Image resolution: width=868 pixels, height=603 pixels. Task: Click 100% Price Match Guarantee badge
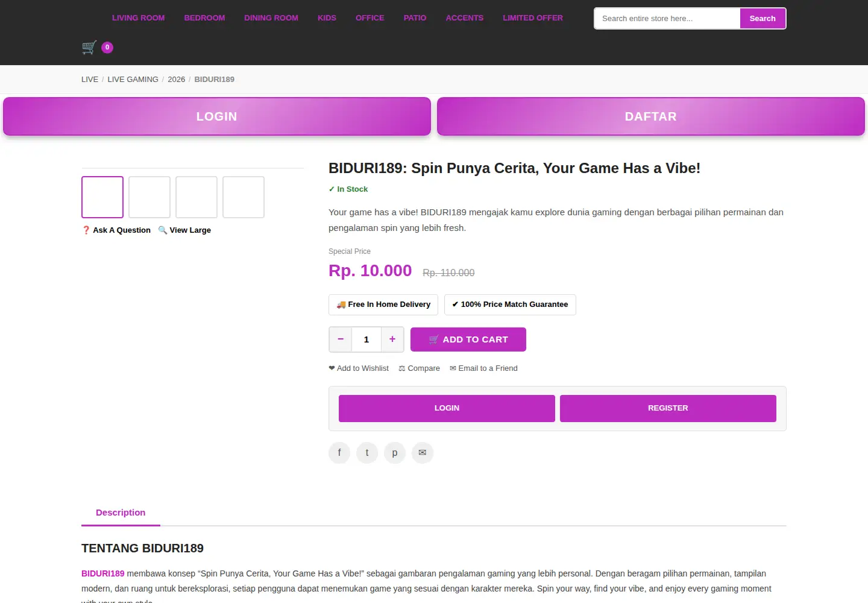(x=510, y=305)
